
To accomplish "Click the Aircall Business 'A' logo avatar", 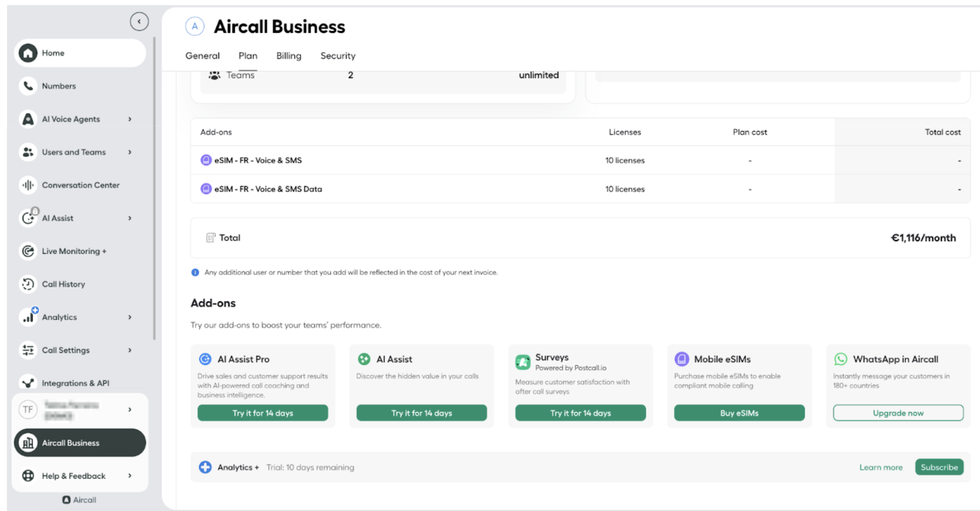I will coord(195,27).
